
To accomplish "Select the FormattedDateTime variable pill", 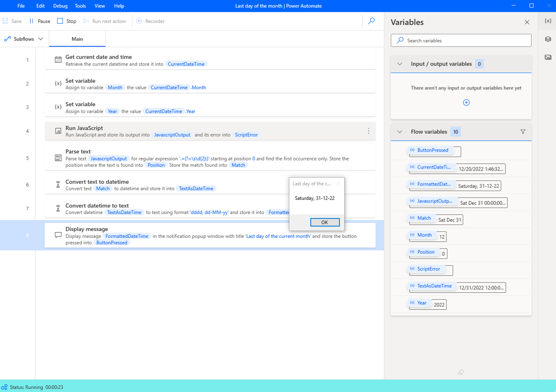I will click(431, 185).
